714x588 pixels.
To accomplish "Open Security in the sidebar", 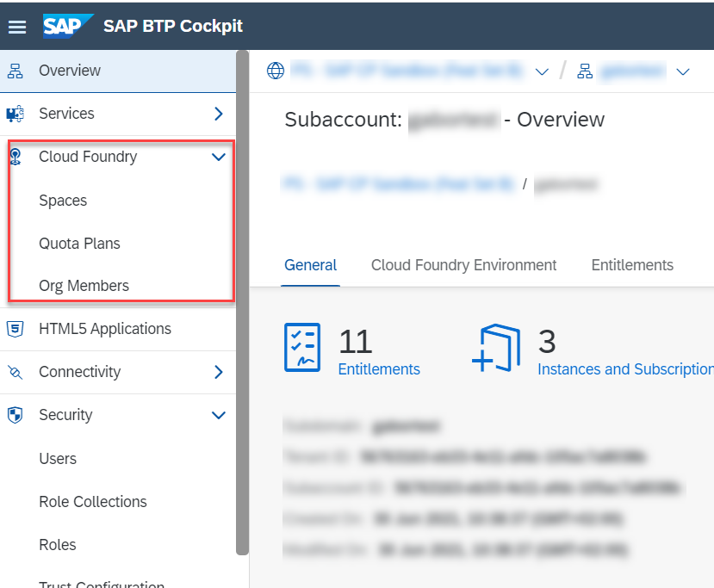I will pos(118,415).
